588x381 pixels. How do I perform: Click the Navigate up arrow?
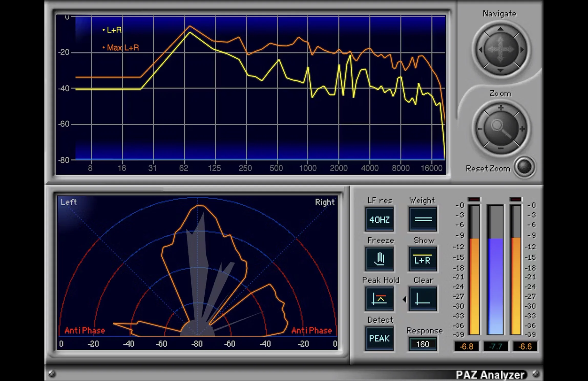(500, 29)
